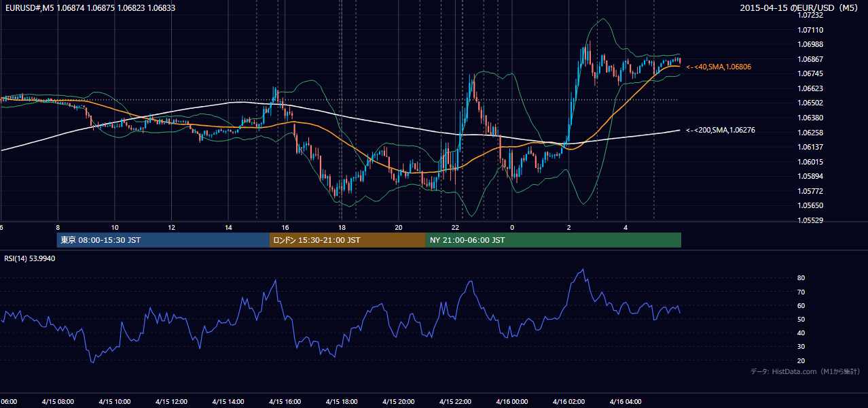Select the 40 SMA 1.06806 label

click(x=718, y=67)
